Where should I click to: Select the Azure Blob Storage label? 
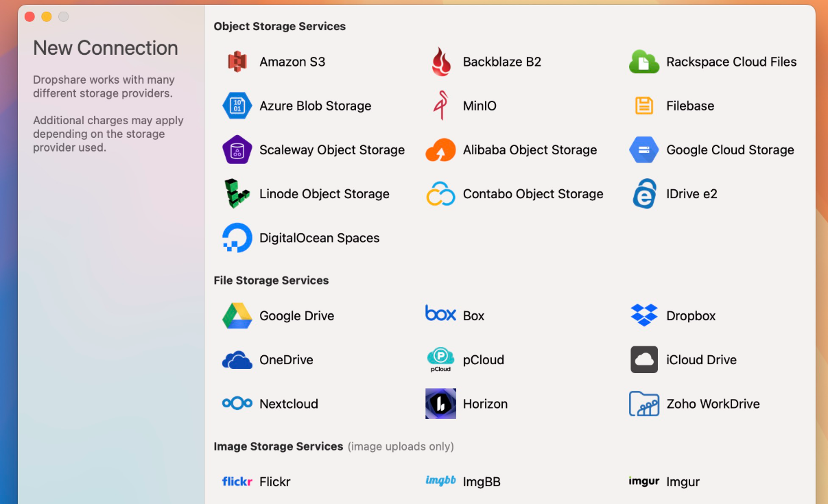pos(316,106)
